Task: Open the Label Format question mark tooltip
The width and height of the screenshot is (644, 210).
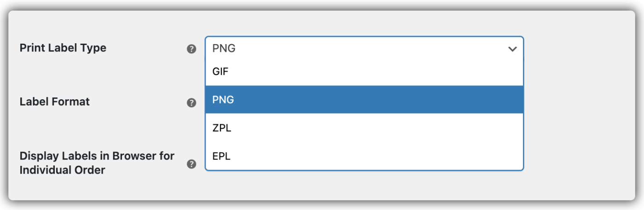Action: [x=192, y=103]
